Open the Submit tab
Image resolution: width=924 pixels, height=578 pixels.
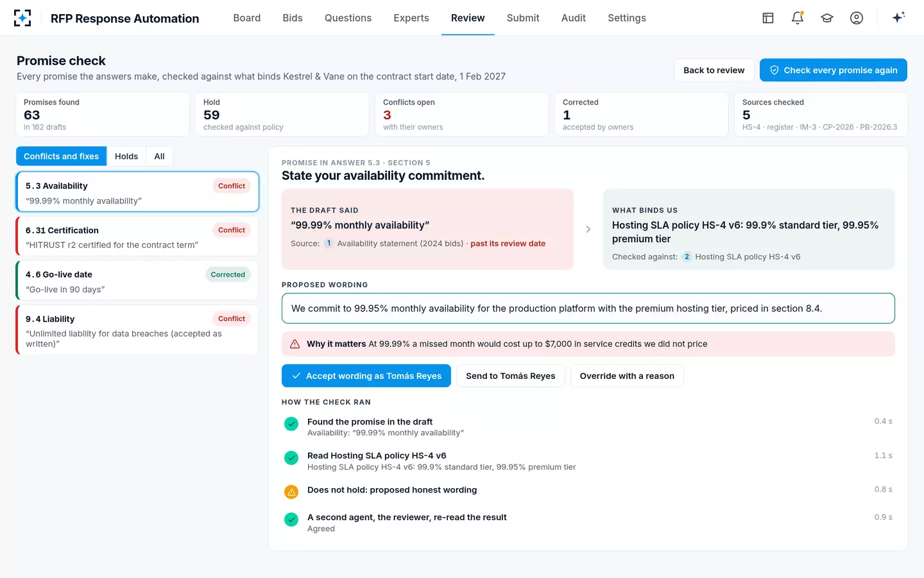pos(523,18)
